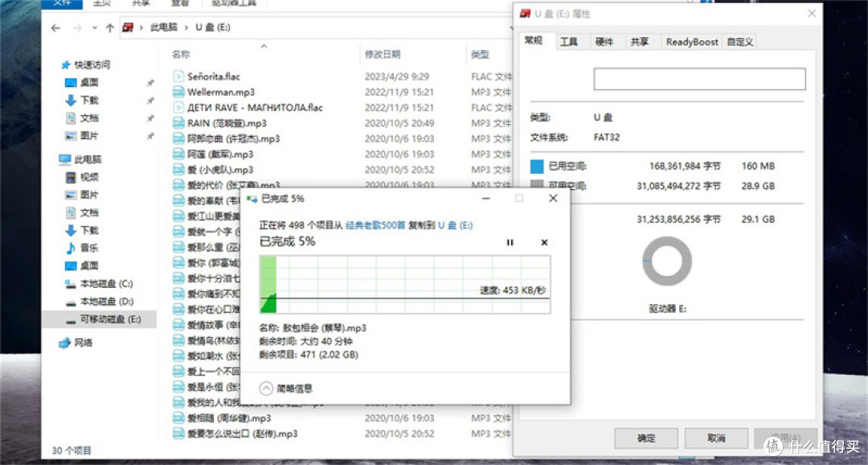The image size is (868, 465).
Task: Minimize the 已完成 5% copy dialog
Action: click(486, 199)
